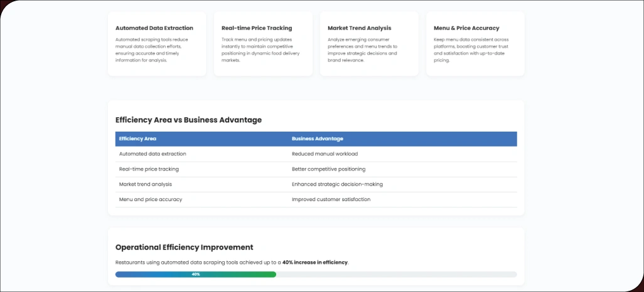Viewport: 644px width, 292px height.
Task: Click the Efficiency Area vs Business Advantage heading
Action: click(188, 120)
